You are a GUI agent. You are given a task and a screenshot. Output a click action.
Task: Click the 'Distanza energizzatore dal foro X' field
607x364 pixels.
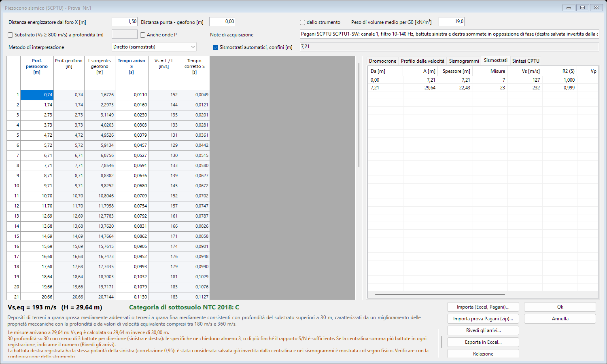coord(125,22)
